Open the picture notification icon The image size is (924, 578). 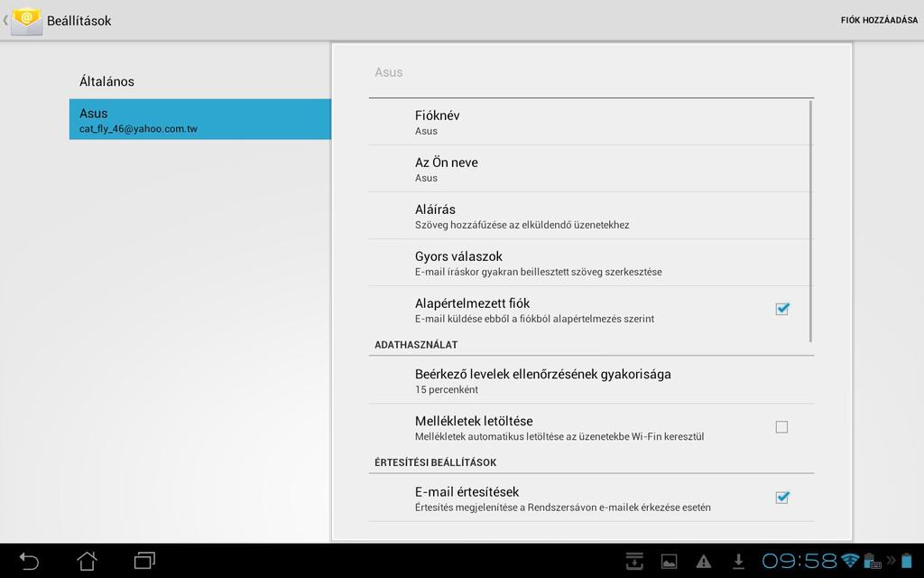pos(669,562)
